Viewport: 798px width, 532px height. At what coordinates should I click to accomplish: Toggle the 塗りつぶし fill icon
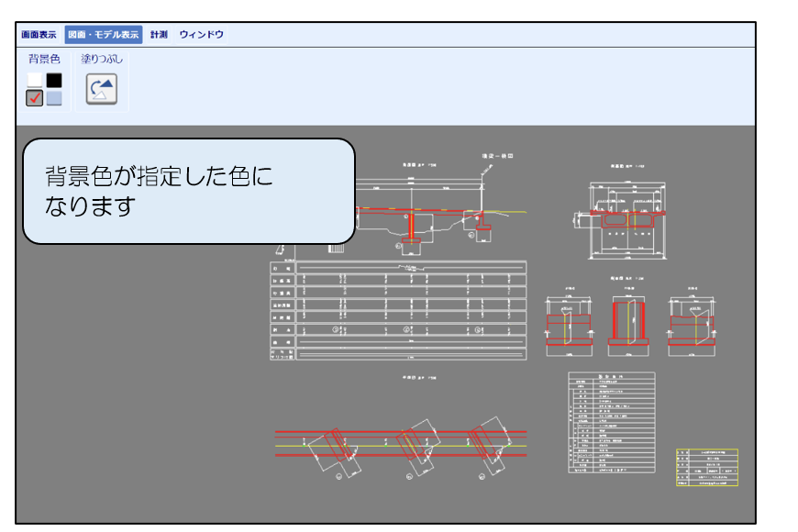coord(101,89)
